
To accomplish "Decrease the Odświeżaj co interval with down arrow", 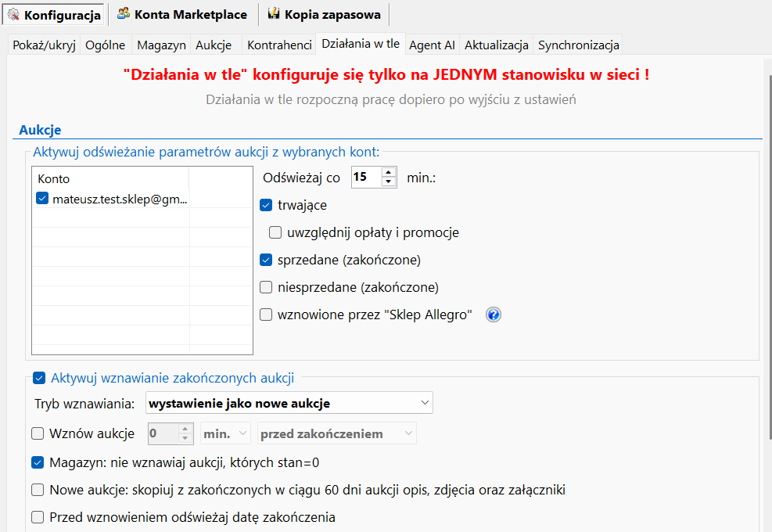I will tap(389, 182).
